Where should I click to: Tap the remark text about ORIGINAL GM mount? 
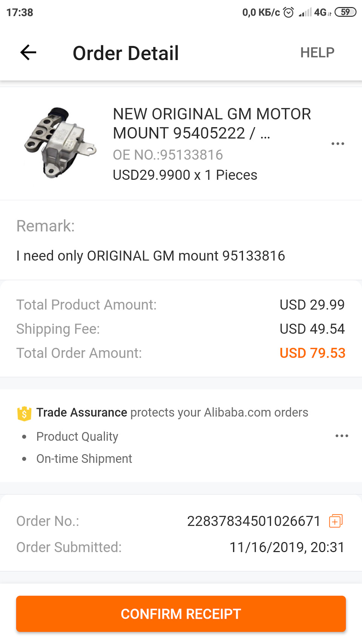pos(150,256)
